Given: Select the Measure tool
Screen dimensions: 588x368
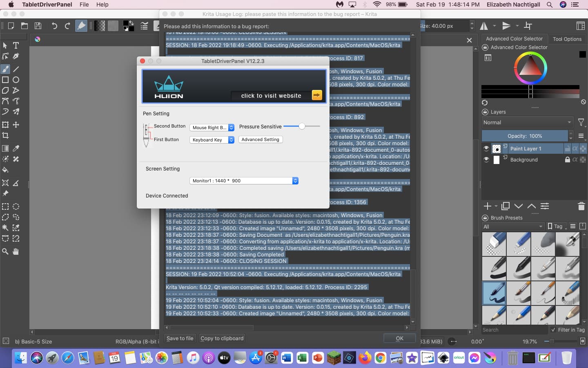Looking at the screenshot, I should tap(16, 183).
